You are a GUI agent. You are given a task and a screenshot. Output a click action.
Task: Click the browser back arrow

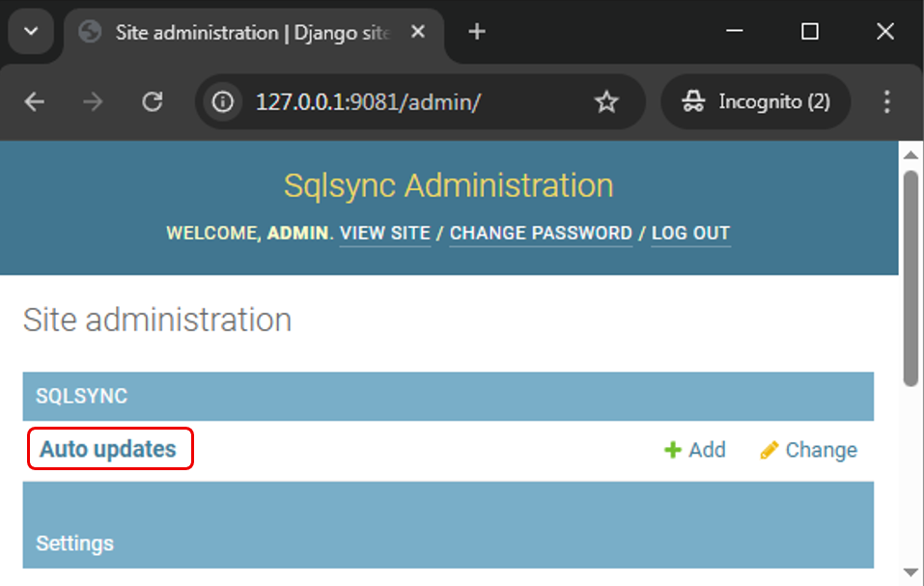(35, 102)
